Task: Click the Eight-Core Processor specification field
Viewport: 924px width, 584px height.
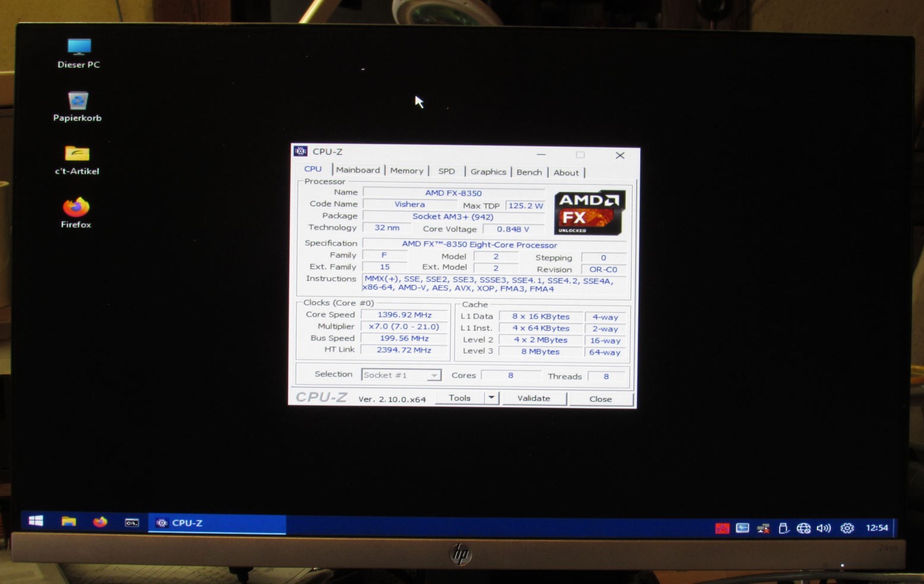Action: tap(494, 244)
